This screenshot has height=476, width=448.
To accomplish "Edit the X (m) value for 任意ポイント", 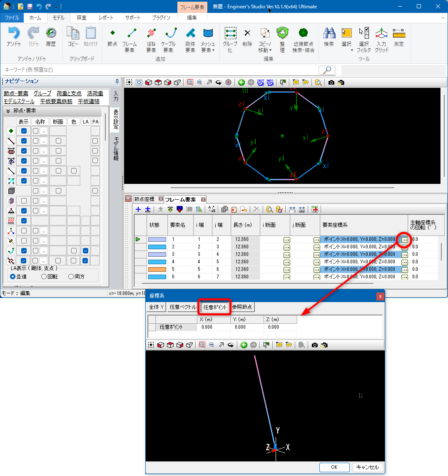I will [x=214, y=327].
